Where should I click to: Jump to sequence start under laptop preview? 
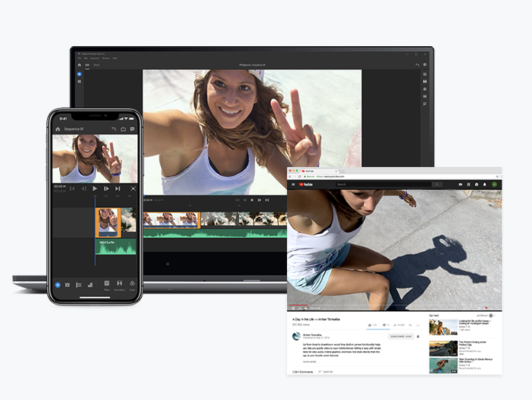(237, 200)
